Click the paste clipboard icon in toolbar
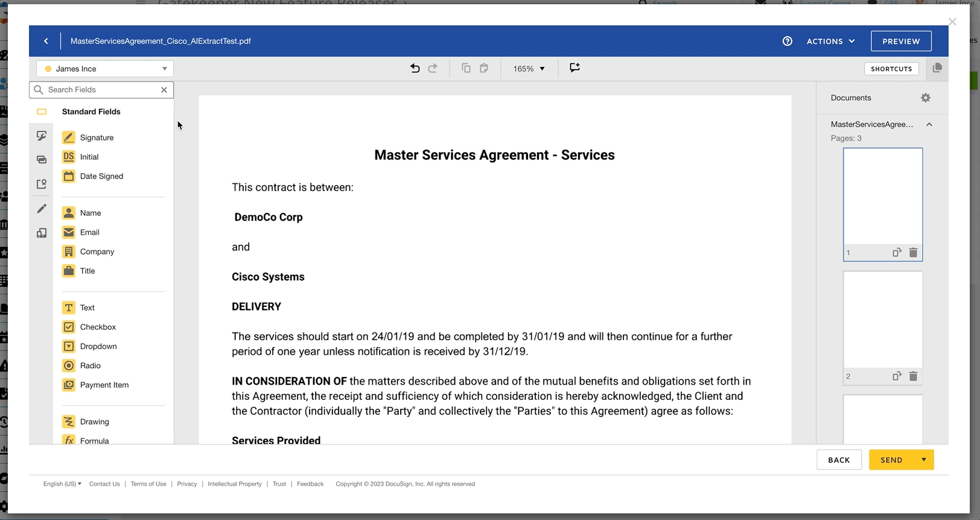Image resolution: width=980 pixels, height=520 pixels. [x=484, y=68]
